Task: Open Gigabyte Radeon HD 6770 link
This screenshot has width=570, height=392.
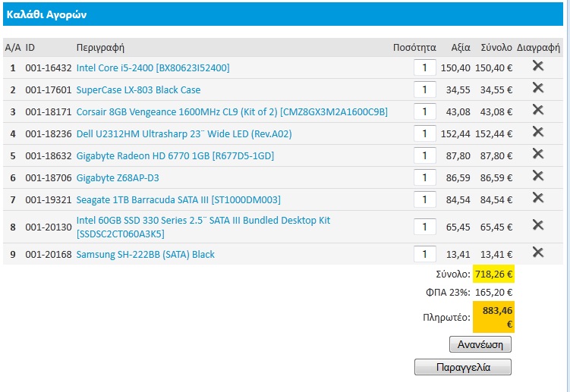Action: click(175, 156)
